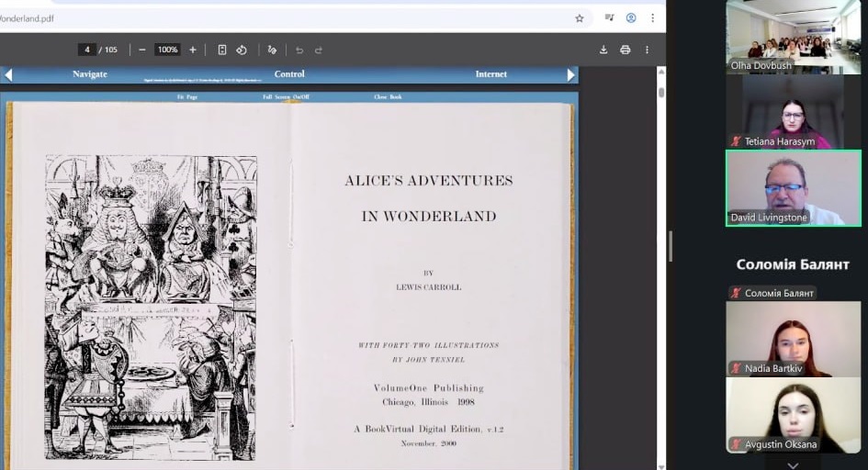Click the page number input field

pyautogui.click(x=87, y=50)
